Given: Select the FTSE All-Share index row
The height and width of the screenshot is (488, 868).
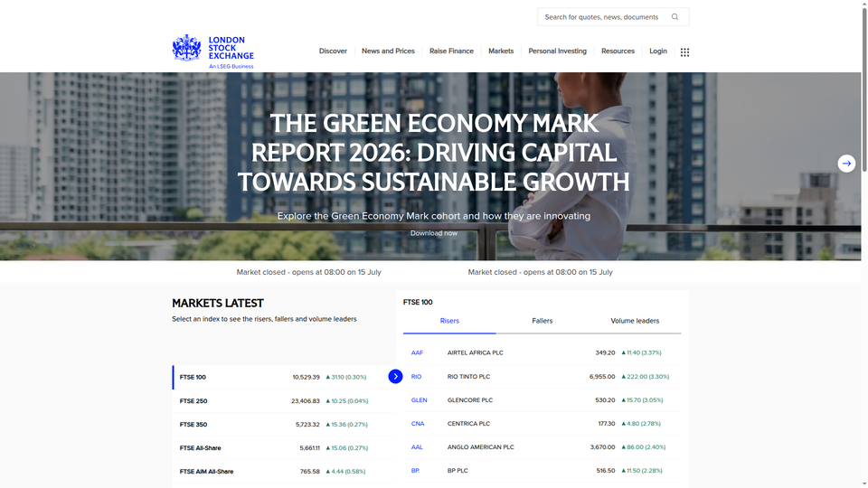Looking at the screenshot, I should coord(283,447).
